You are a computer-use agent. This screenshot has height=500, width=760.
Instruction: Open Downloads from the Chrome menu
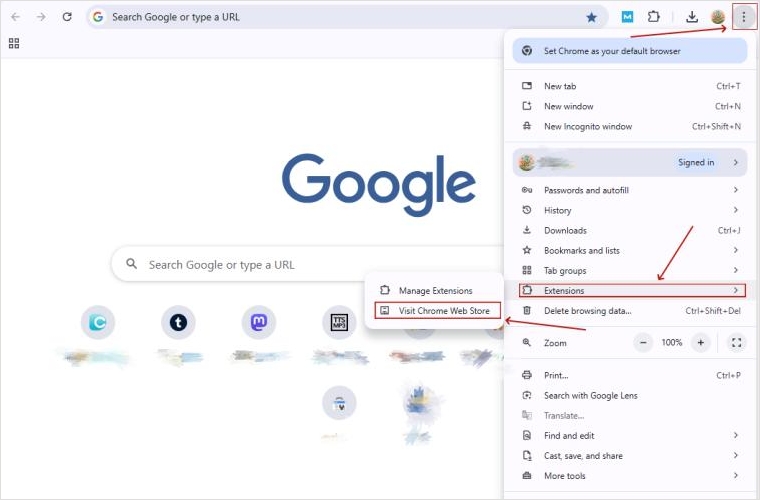pos(630,230)
